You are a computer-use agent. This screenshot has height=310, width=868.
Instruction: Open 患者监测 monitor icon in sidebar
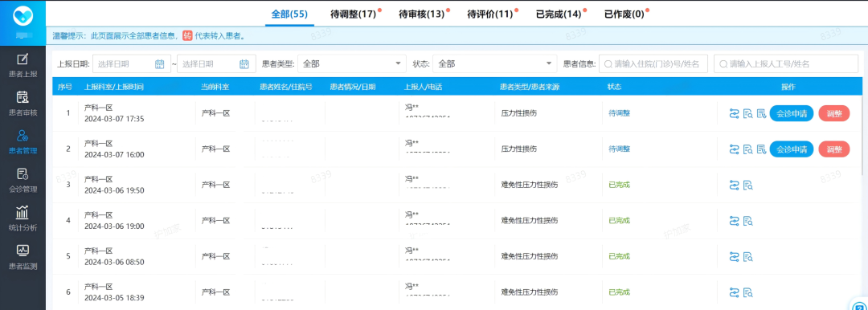[x=23, y=251]
